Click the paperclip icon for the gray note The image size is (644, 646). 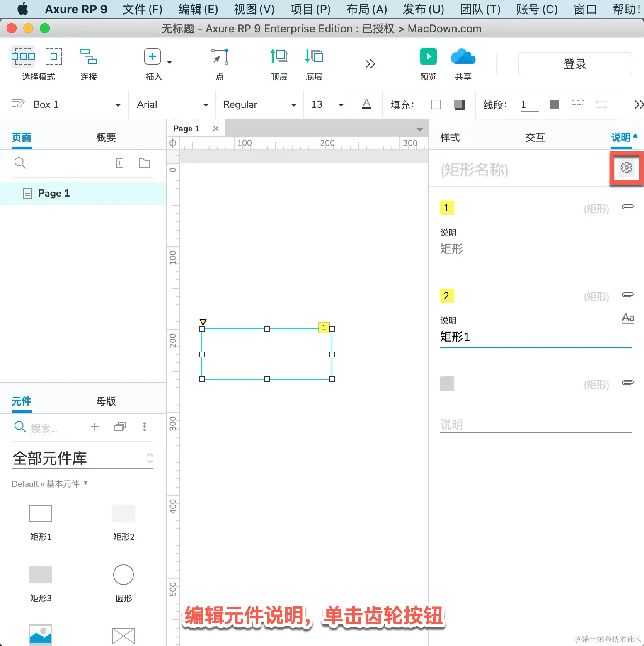coord(628,383)
